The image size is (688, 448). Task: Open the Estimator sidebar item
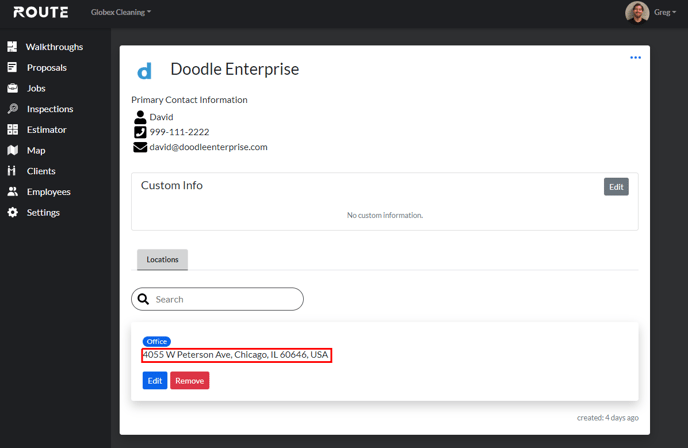point(47,129)
